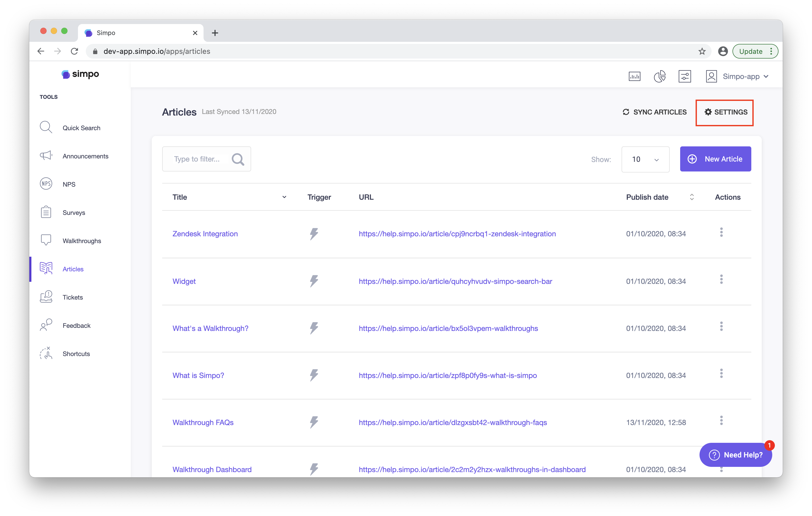Click trigger bolt for What is Simpo?
The image size is (812, 516).
pos(314,375)
